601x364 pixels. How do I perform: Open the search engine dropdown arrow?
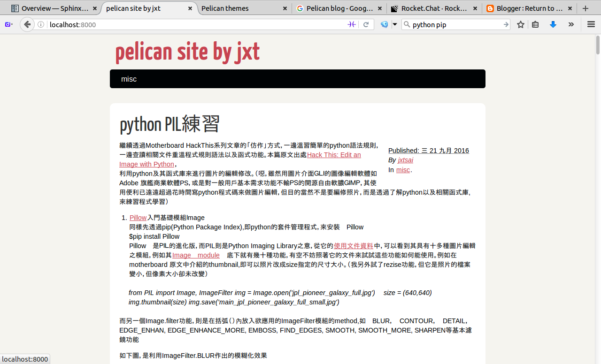coord(395,24)
